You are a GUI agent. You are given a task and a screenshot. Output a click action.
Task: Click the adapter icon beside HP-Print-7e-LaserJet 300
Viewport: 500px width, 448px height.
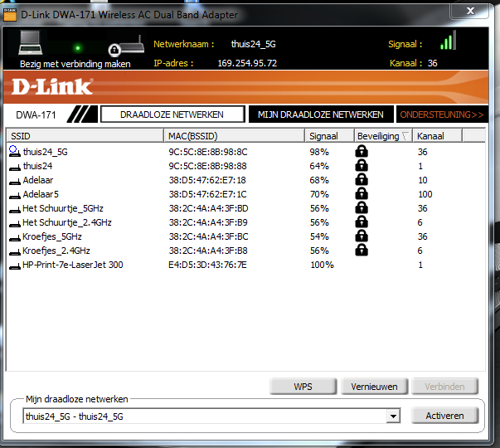(x=15, y=266)
